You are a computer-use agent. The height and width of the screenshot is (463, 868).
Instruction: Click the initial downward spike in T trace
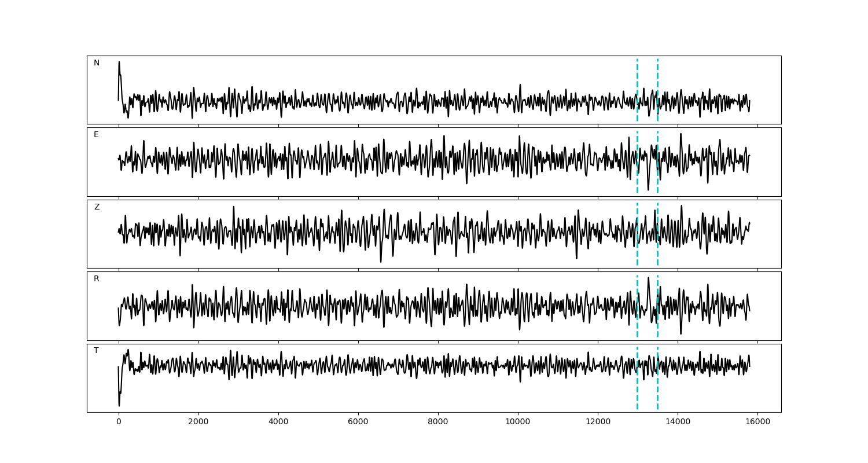[x=119, y=405]
